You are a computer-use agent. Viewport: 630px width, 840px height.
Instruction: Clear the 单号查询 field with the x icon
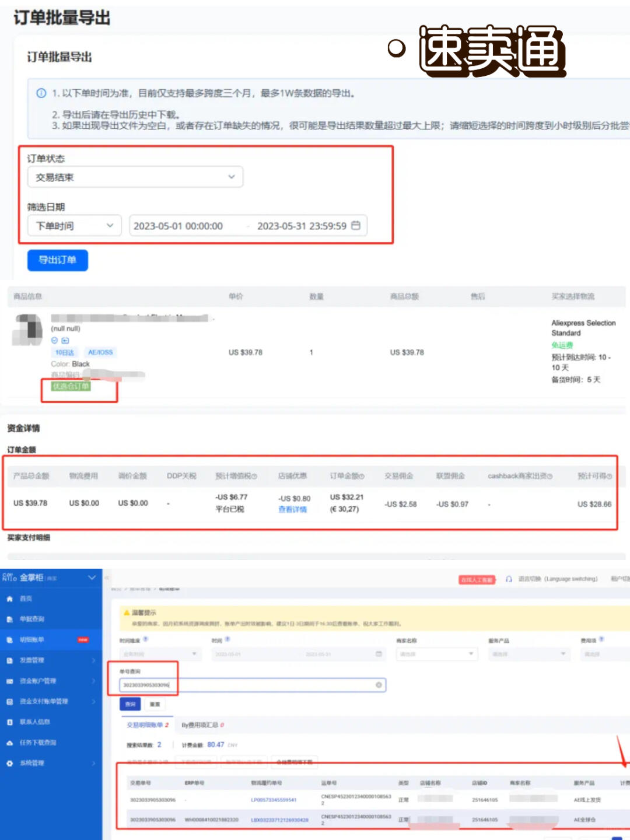tap(379, 685)
